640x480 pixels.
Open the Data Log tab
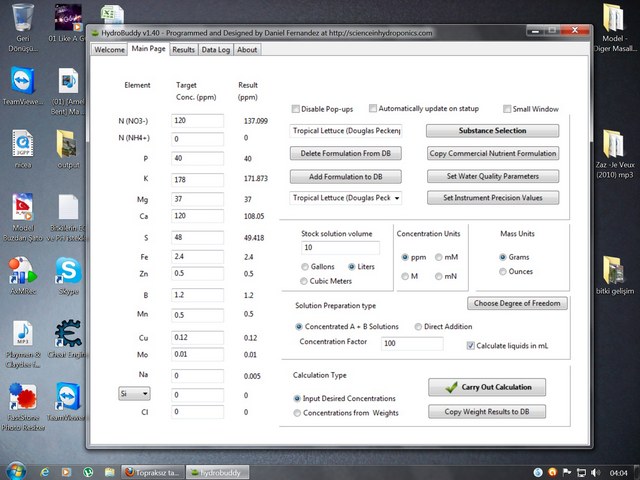pos(216,50)
